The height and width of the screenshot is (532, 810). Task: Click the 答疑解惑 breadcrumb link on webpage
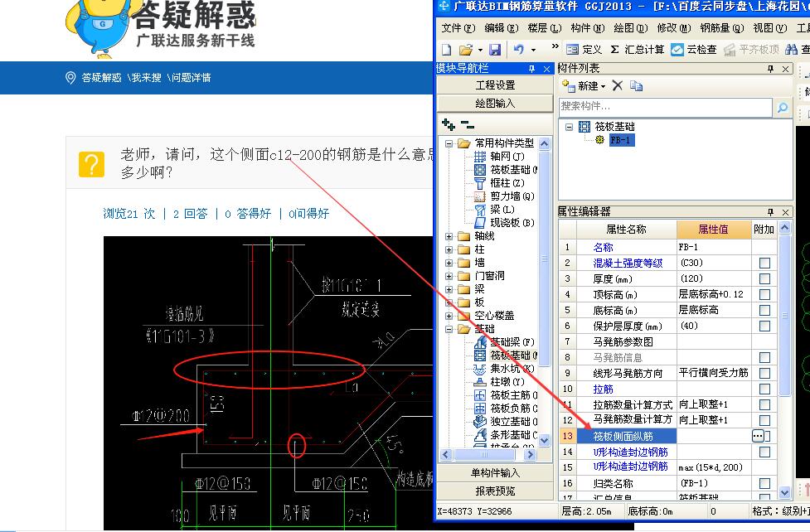pos(101,78)
